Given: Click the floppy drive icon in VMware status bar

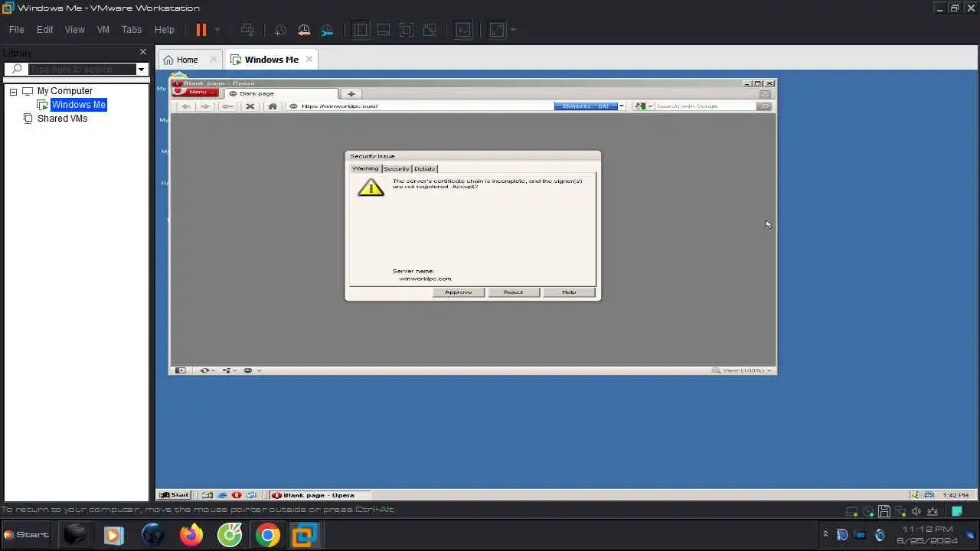Looking at the screenshot, I should click(884, 511).
